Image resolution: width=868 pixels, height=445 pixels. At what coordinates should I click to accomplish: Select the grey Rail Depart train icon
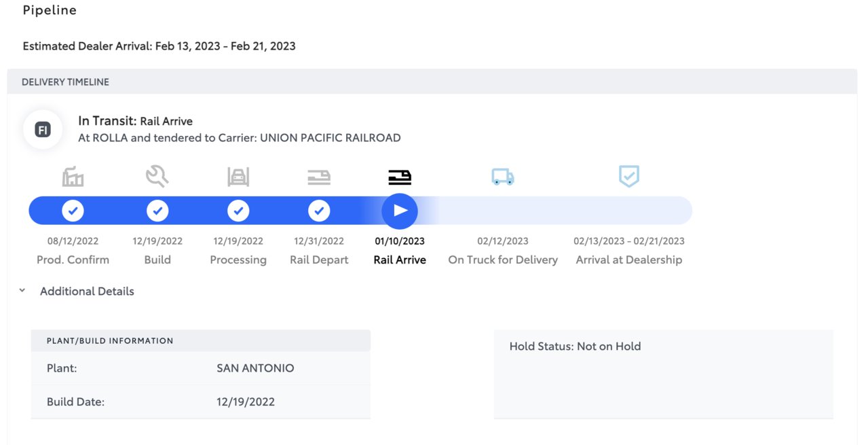point(319,177)
